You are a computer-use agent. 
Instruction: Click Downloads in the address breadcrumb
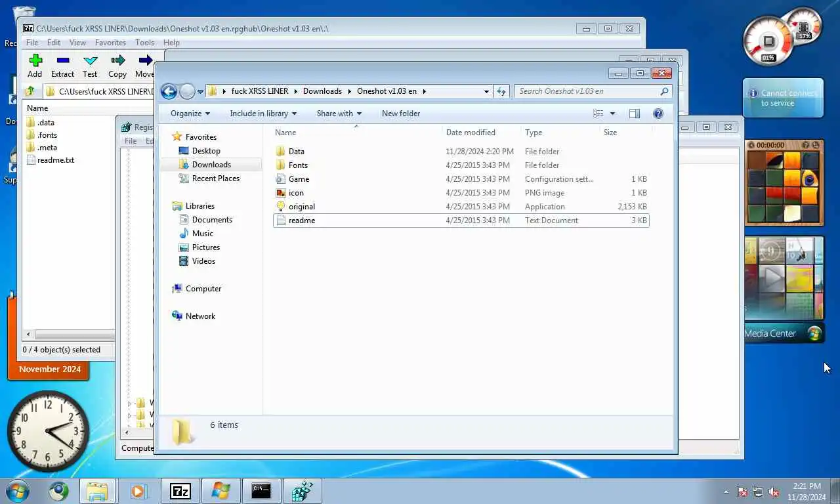322,91
